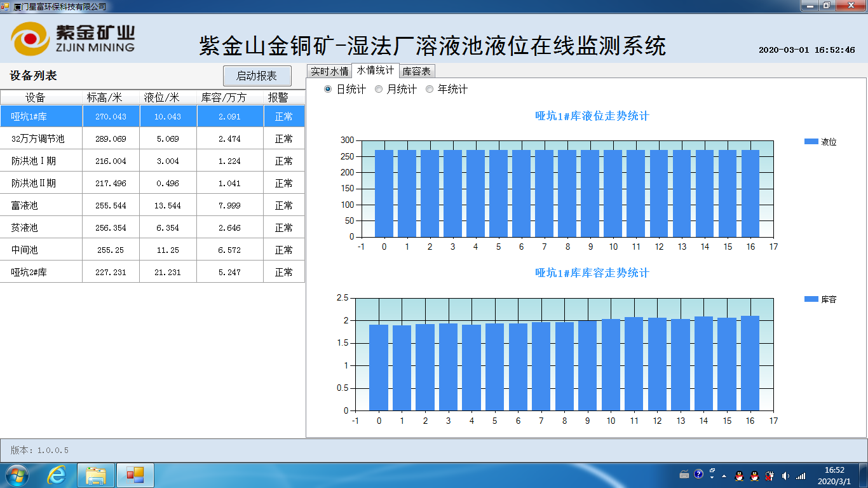Screen dimensions: 868x488
Task: Click the volume speaker tray icon
Action: pyautogui.click(x=785, y=475)
